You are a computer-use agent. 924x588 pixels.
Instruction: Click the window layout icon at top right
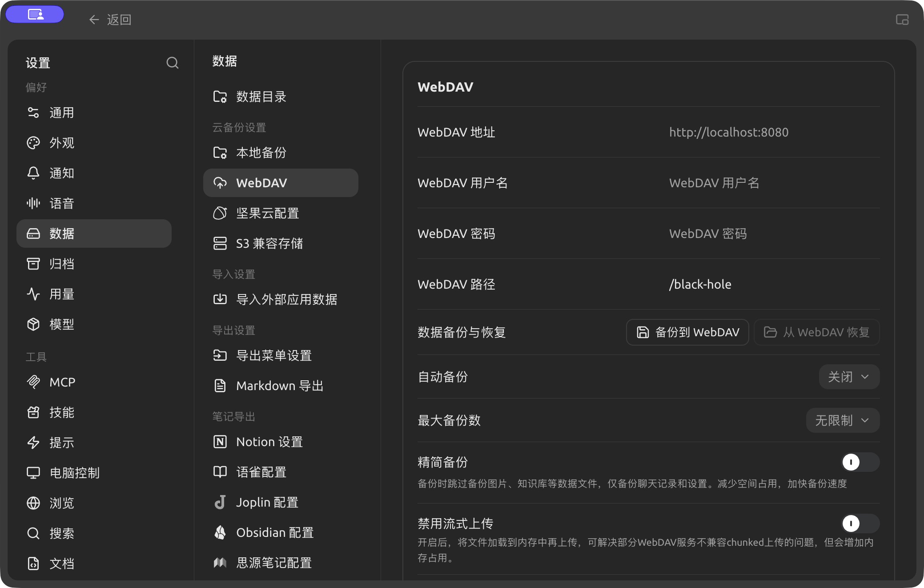point(902,20)
